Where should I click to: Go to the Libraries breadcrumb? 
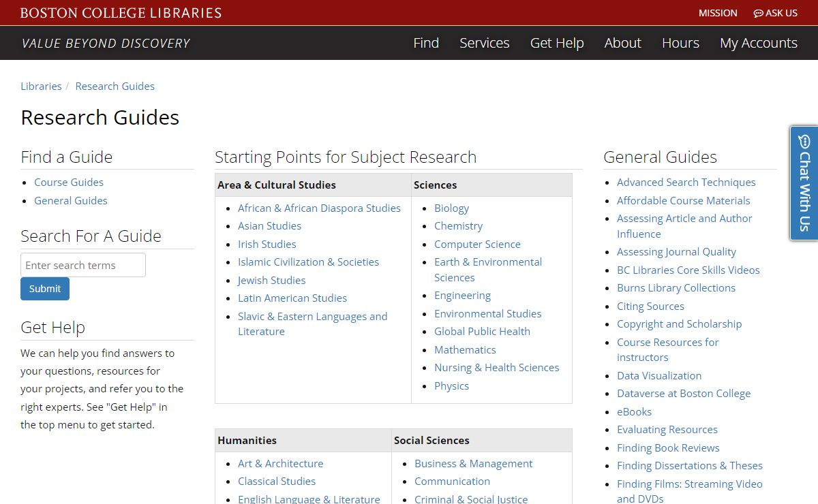point(41,86)
